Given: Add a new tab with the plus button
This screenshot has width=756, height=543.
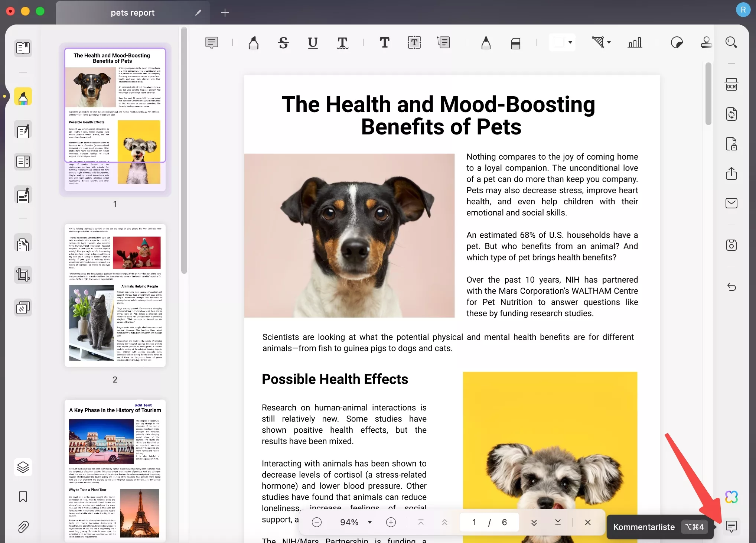Looking at the screenshot, I should (225, 13).
